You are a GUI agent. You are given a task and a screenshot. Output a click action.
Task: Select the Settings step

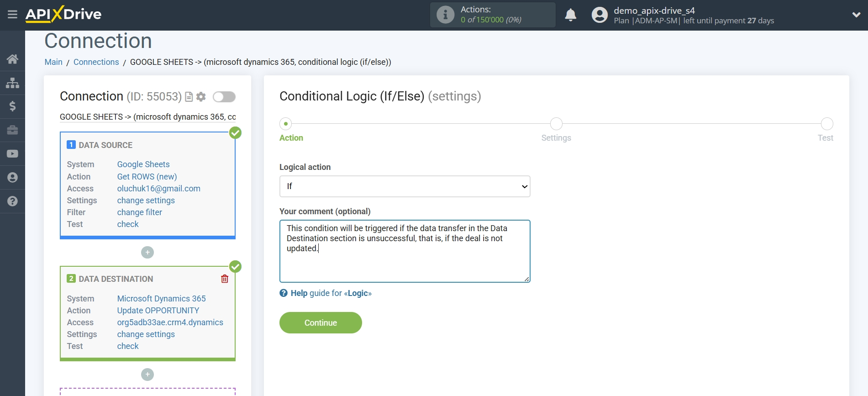(556, 124)
